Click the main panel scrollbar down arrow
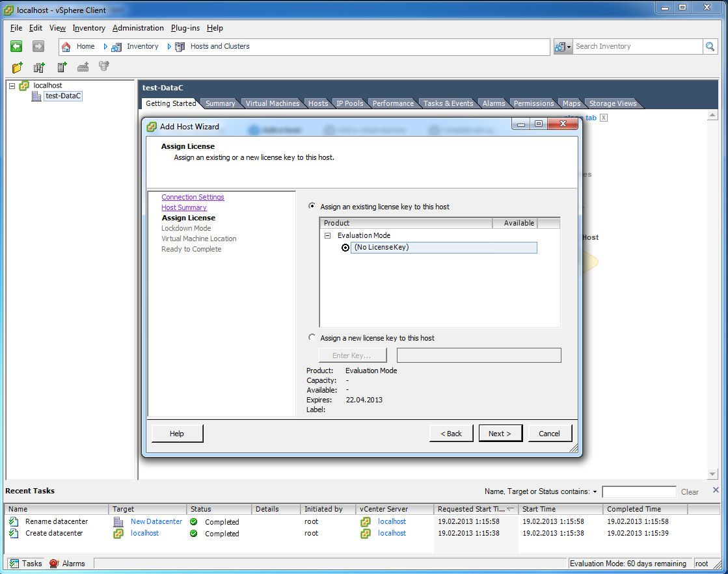Image resolution: width=728 pixels, height=574 pixels. coord(712,474)
